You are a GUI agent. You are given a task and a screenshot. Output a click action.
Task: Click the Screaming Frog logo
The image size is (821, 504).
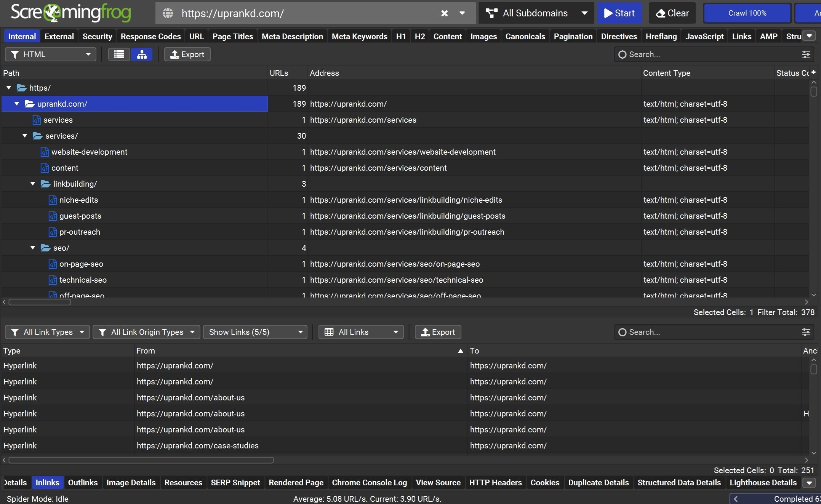pos(70,13)
